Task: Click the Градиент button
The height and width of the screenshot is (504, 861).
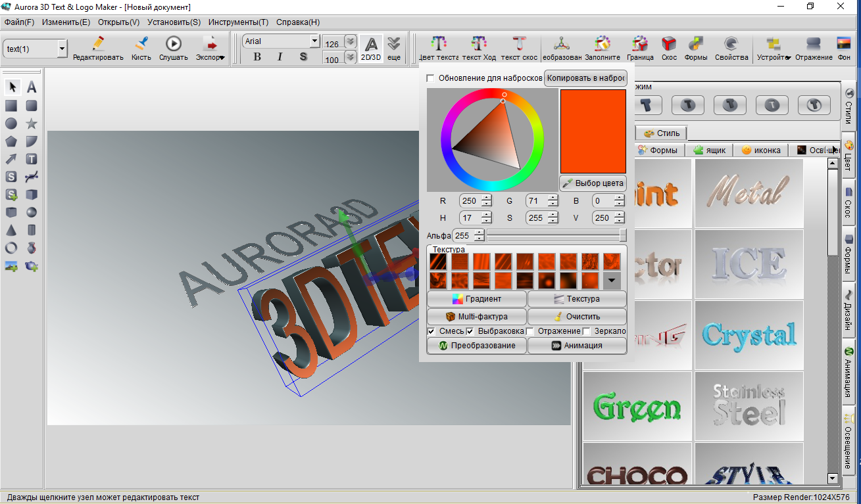Action: coord(477,299)
